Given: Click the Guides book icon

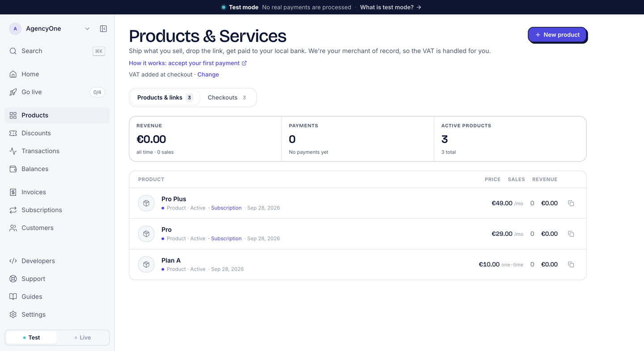Looking at the screenshot, I should (x=13, y=297).
